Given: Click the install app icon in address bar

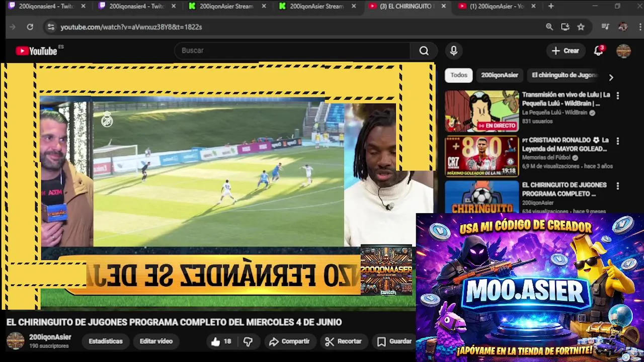Looking at the screenshot, I should pyautogui.click(x=565, y=27).
